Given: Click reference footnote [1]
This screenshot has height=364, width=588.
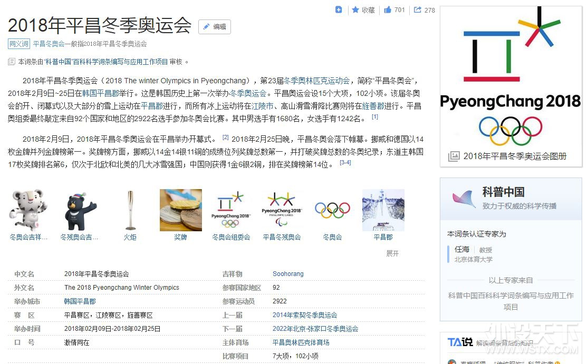Looking at the screenshot, I should click(374, 117).
